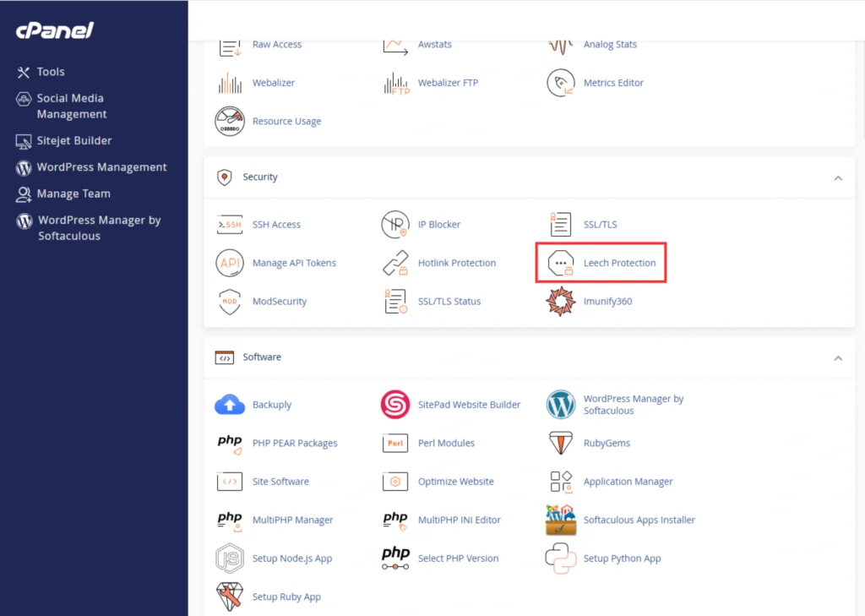Open the ModSecurity shield icon
865x616 pixels.
pyautogui.click(x=230, y=302)
